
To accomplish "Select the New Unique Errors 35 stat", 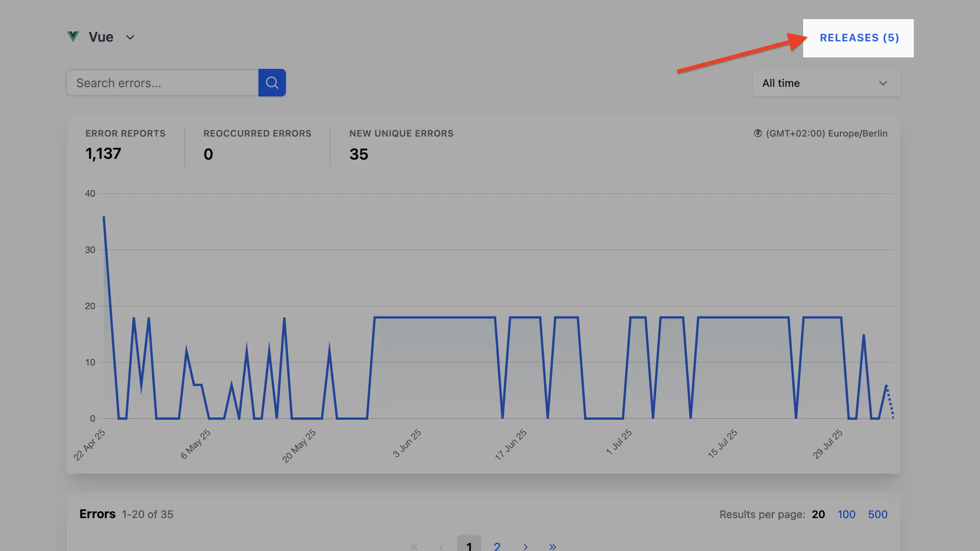I will click(401, 145).
